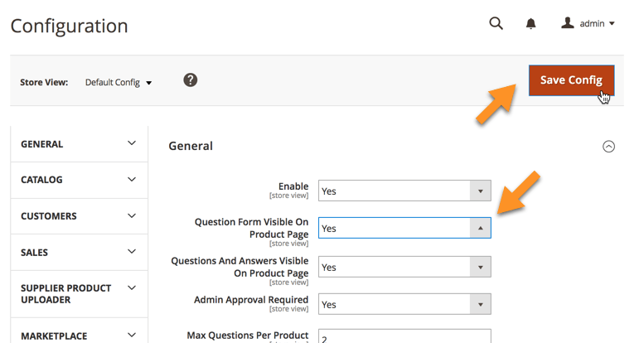Screen dimensions: 644x343
Task: Click the General section heading
Action: [x=191, y=146]
